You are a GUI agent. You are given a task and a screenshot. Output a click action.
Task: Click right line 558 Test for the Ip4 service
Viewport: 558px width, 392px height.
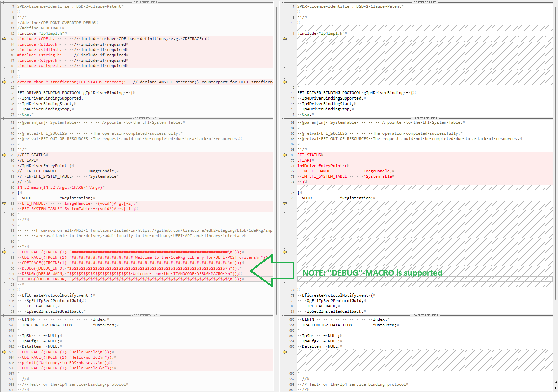point(355,384)
